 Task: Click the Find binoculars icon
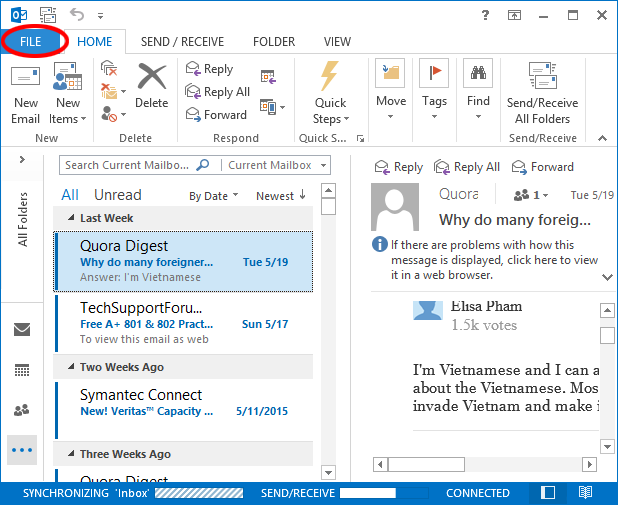pyautogui.click(x=478, y=76)
